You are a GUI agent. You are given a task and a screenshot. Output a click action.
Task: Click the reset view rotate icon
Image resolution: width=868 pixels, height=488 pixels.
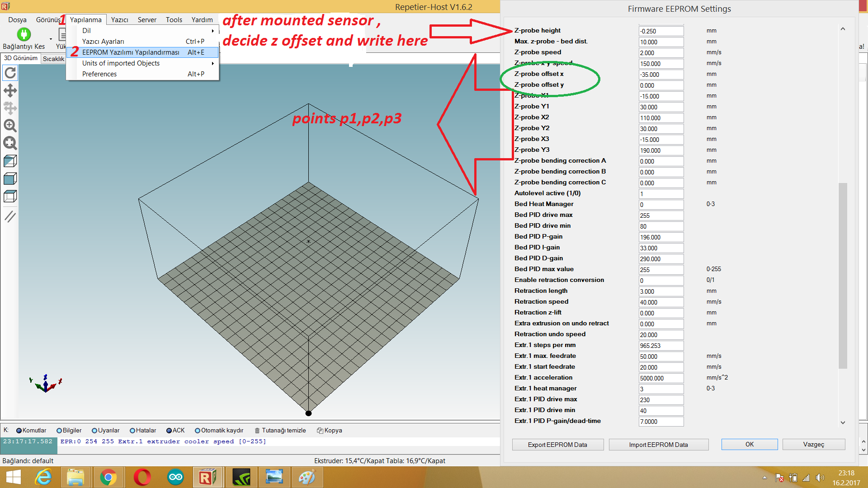[10, 73]
